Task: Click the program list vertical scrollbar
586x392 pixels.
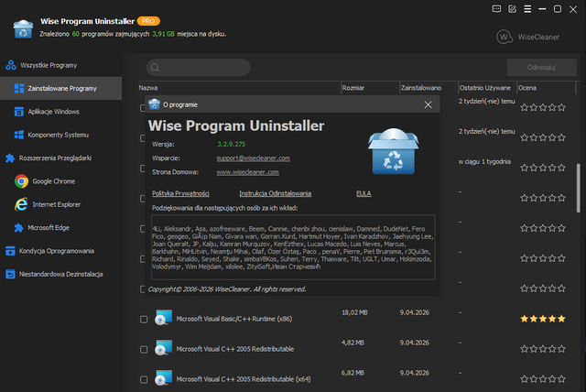Action: point(578,188)
